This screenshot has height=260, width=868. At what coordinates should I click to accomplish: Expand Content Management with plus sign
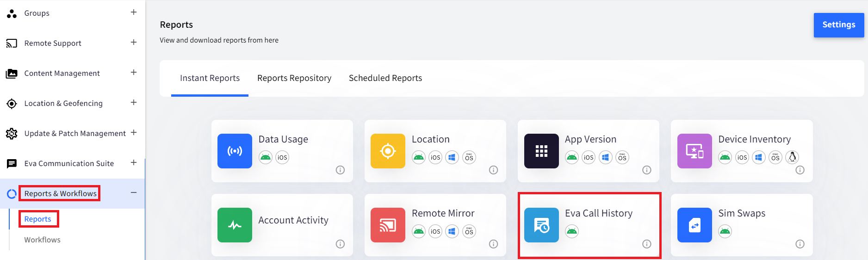coord(134,72)
